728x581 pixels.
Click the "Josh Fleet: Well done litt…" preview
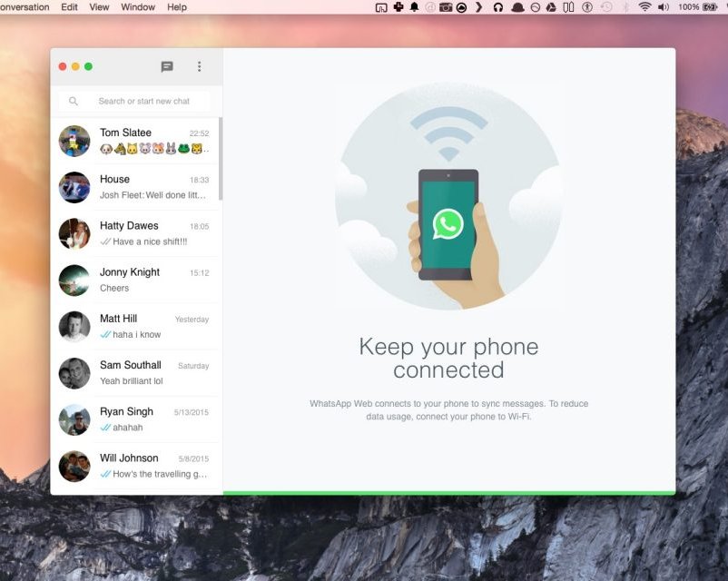(152, 195)
